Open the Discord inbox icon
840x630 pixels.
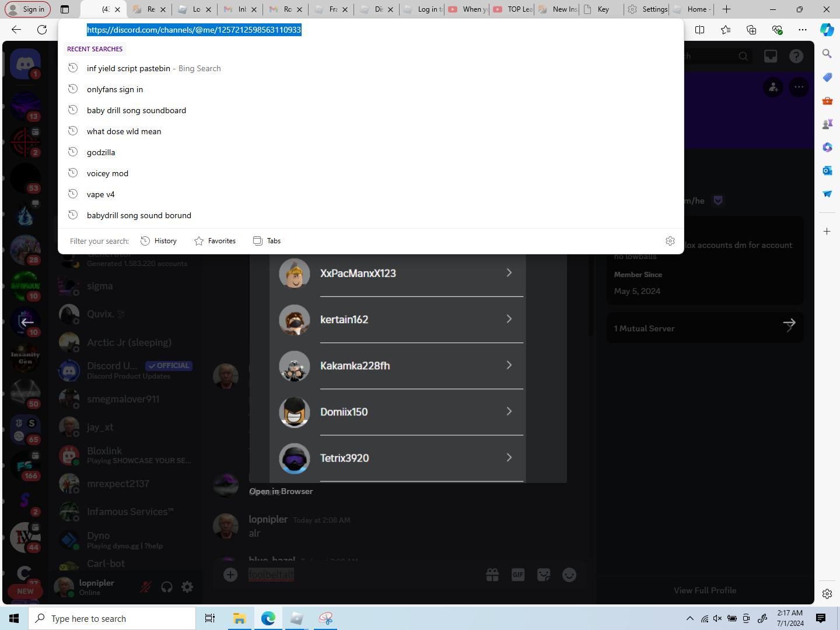click(771, 56)
